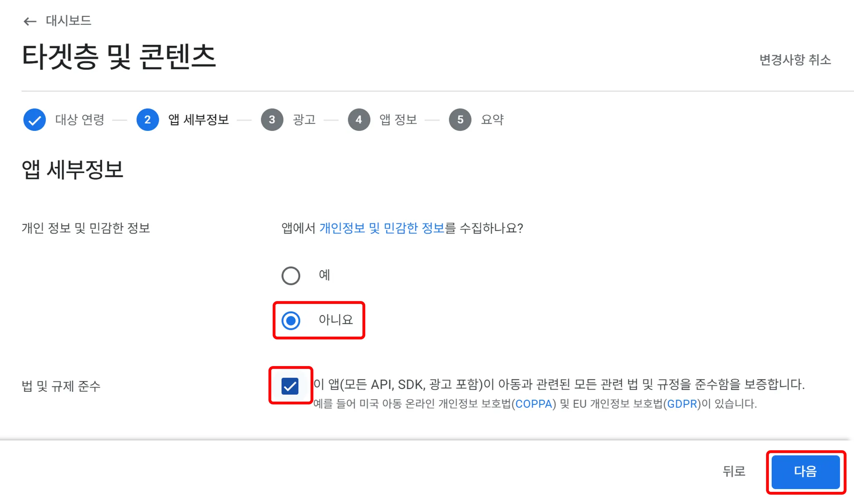Screen dimensions: 854x504
Task: Open the 개인정보 및 민감한 정보 link
Action: (382, 228)
